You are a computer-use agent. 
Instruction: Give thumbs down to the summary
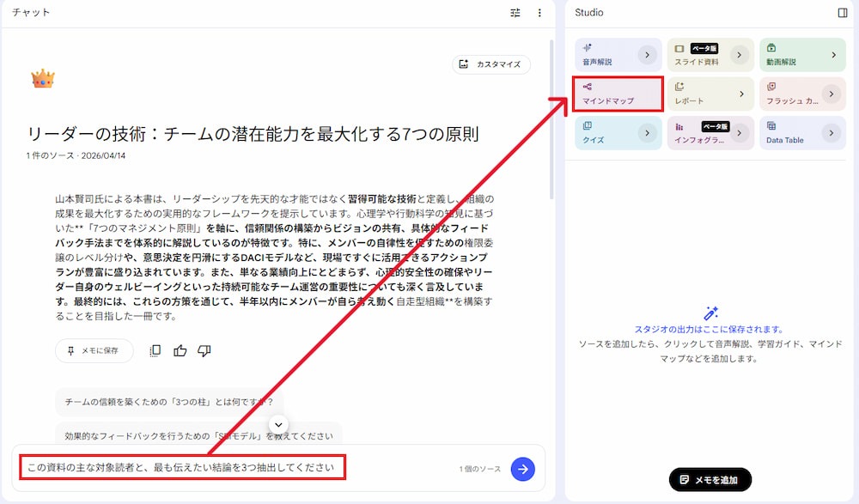click(x=204, y=350)
